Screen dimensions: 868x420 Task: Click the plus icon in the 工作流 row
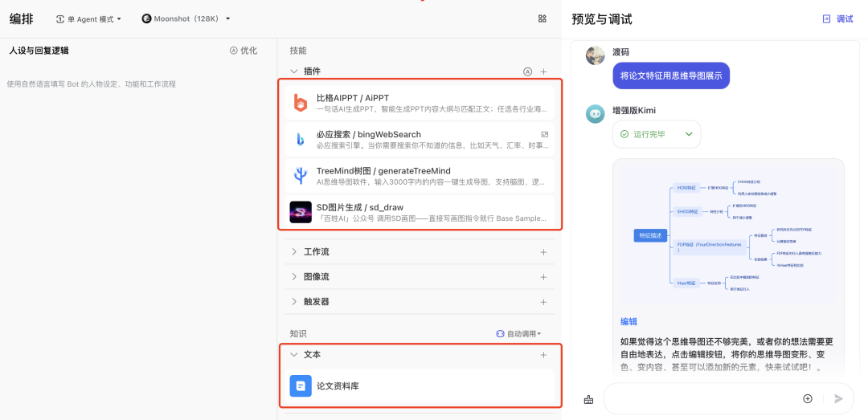pos(543,251)
